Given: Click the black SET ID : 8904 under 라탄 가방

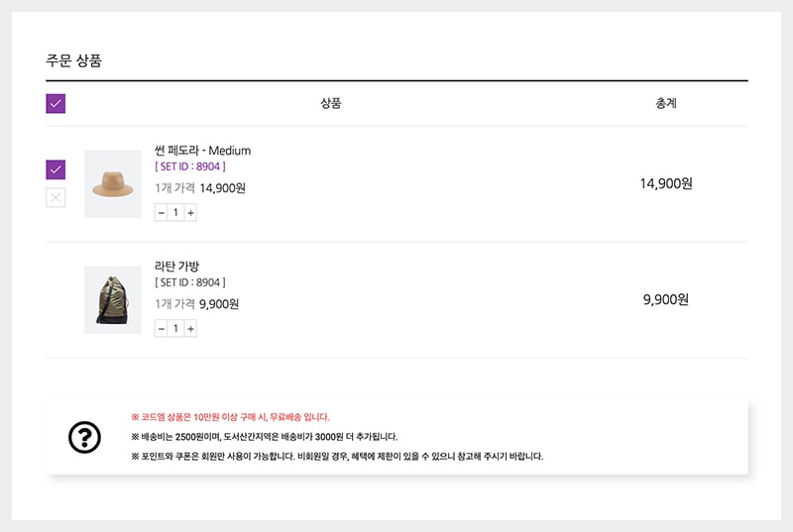Looking at the screenshot, I should coord(190,282).
